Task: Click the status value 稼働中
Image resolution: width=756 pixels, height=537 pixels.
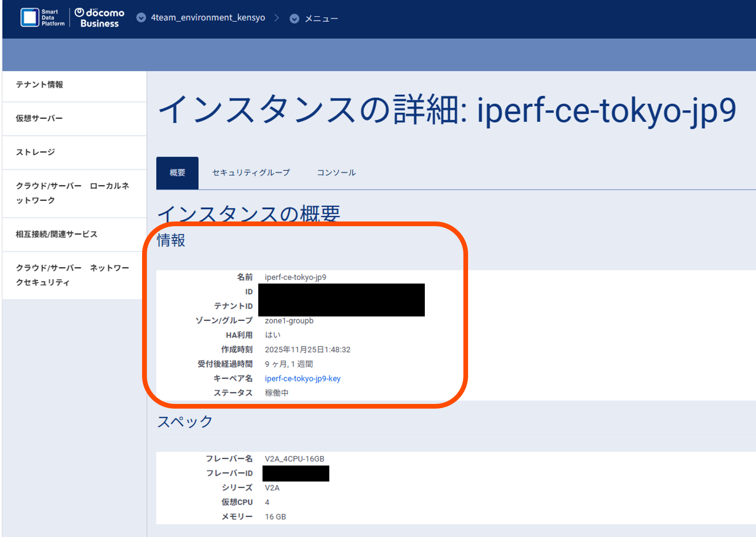Action: (277, 393)
